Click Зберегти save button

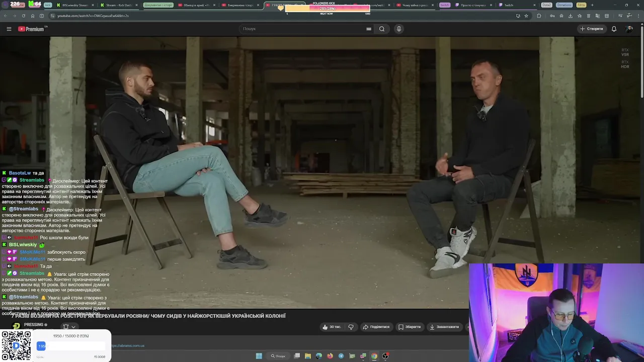click(x=409, y=327)
